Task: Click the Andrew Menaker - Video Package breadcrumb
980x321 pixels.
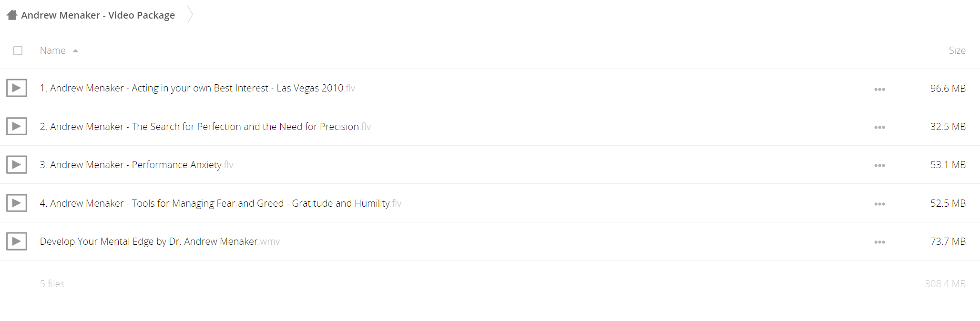Action: [x=98, y=15]
